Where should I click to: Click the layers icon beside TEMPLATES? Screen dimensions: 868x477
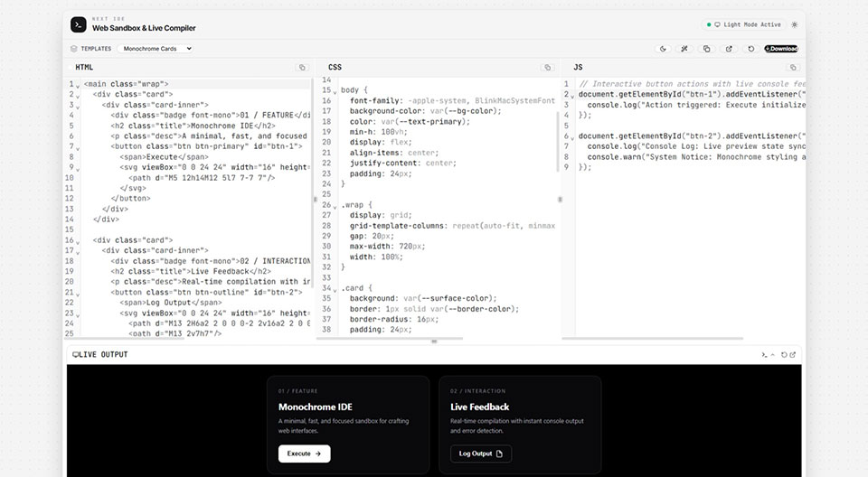click(x=73, y=49)
